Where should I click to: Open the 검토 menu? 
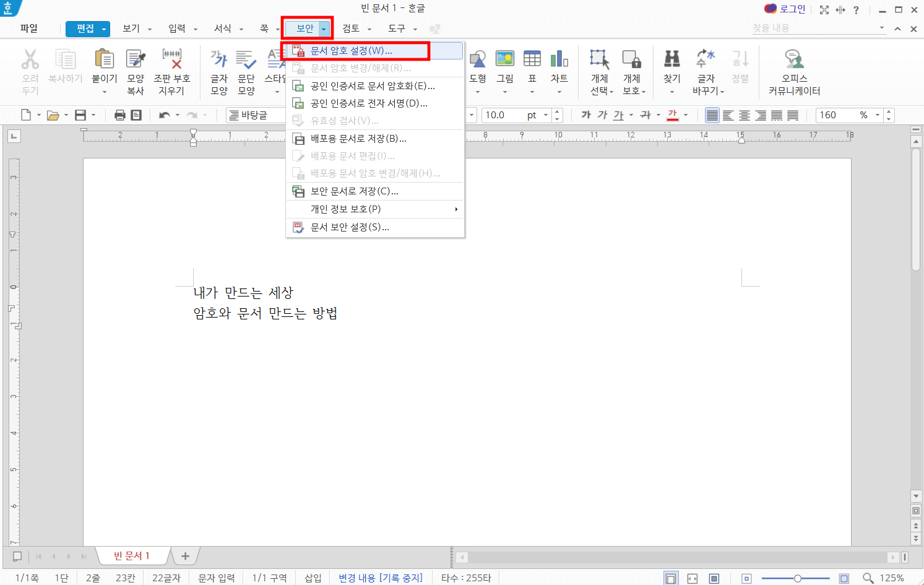tap(352, 28)
